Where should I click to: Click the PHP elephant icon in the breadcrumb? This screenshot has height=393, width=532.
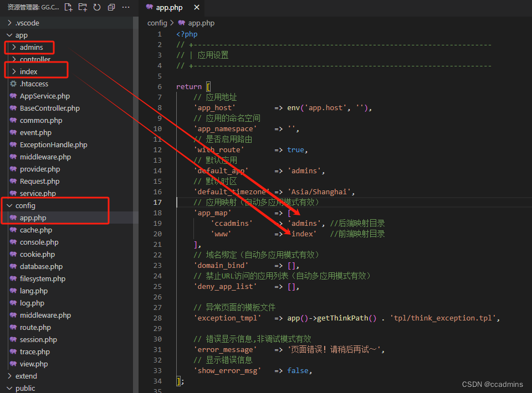181,23
